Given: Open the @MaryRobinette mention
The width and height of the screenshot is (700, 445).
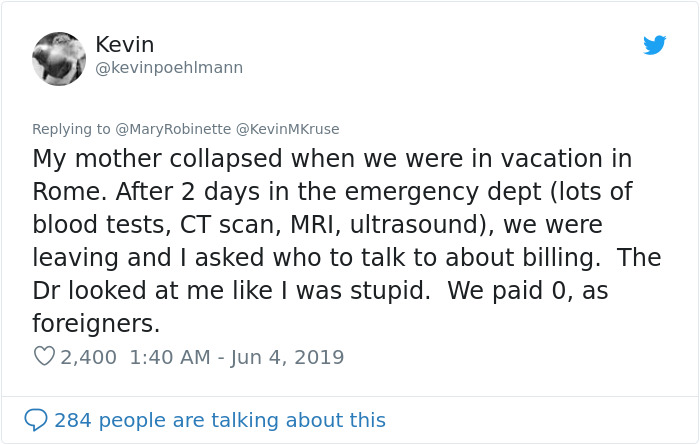Looking at the screenshot, I should tap(173, 129).
